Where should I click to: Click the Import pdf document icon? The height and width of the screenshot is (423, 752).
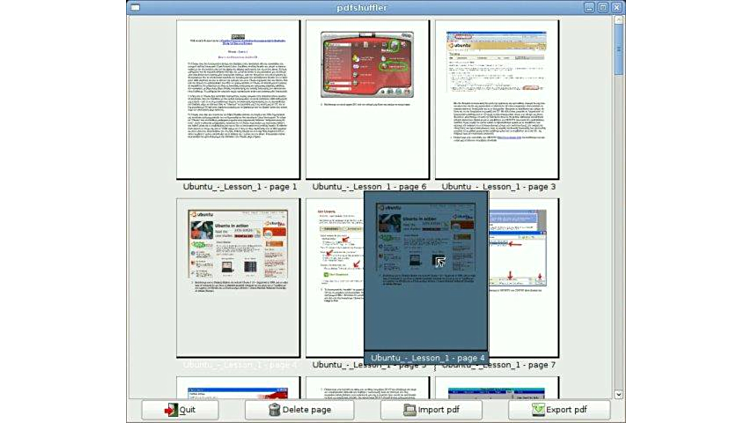click(x=410, y=410)
